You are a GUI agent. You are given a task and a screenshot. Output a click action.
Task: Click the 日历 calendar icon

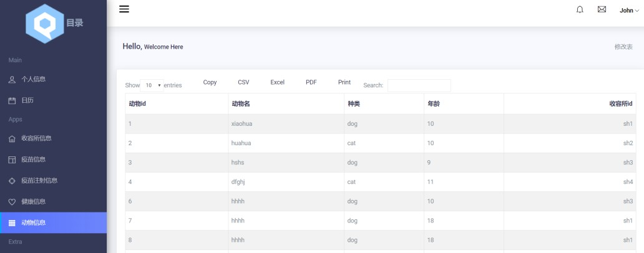(12, 100)
